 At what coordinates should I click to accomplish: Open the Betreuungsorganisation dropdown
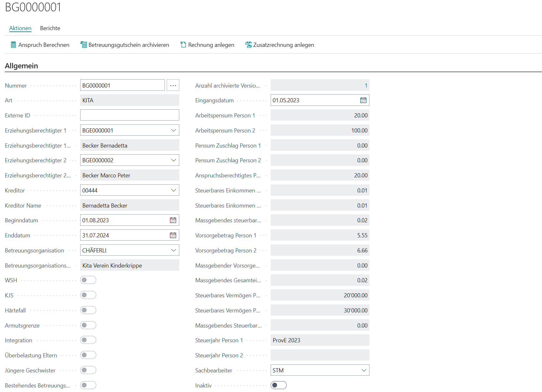(174, 251)
